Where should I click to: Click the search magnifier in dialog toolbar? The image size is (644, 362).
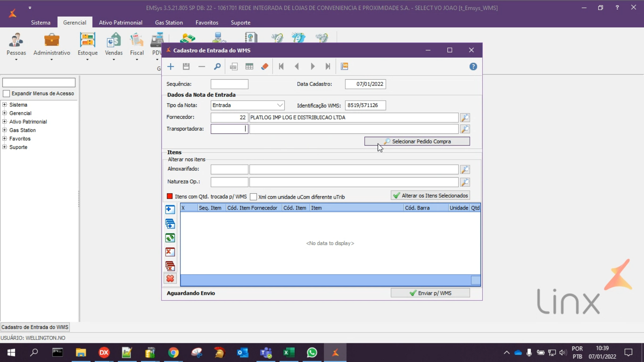(217, 67)
